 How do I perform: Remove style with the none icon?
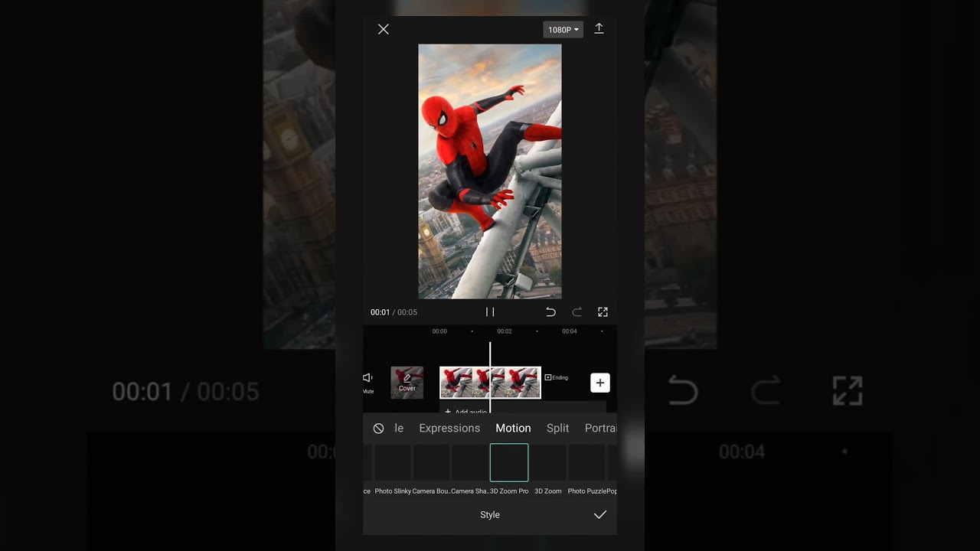tap(378, 429)
